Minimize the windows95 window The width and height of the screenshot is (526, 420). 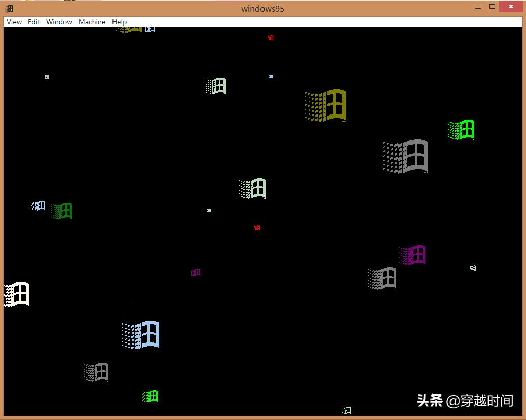478,7
